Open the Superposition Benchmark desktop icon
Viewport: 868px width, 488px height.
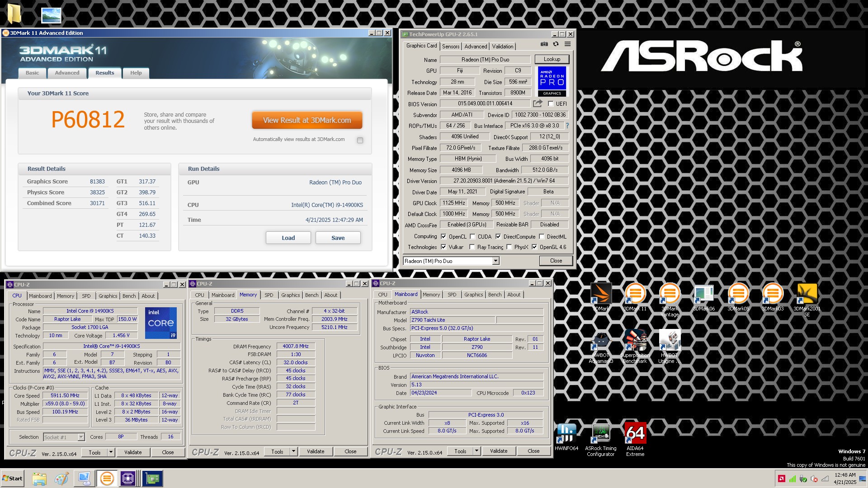click(635, 346)
